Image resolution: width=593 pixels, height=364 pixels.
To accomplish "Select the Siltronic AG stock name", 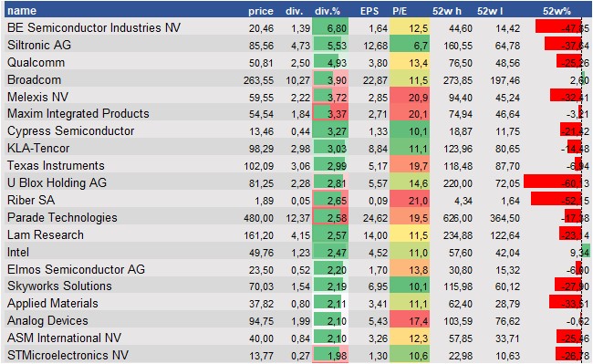I will pyautogui.click(x=39, y=45).
